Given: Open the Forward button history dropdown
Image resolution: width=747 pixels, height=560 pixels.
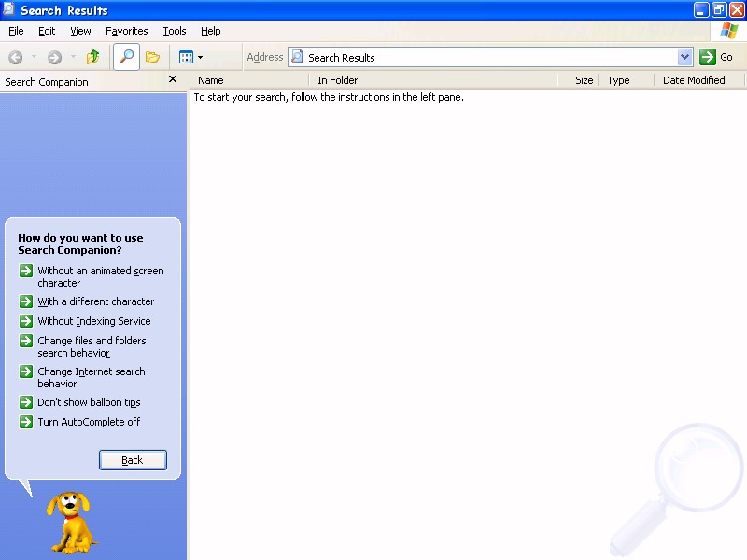Looking at the screenshot, I should pos(73,57).
